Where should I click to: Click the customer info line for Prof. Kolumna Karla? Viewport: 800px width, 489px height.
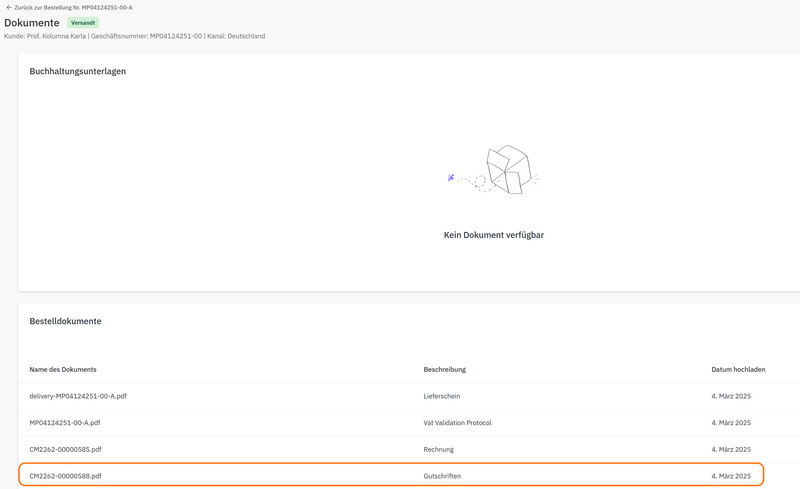click(x=135, y=36)
